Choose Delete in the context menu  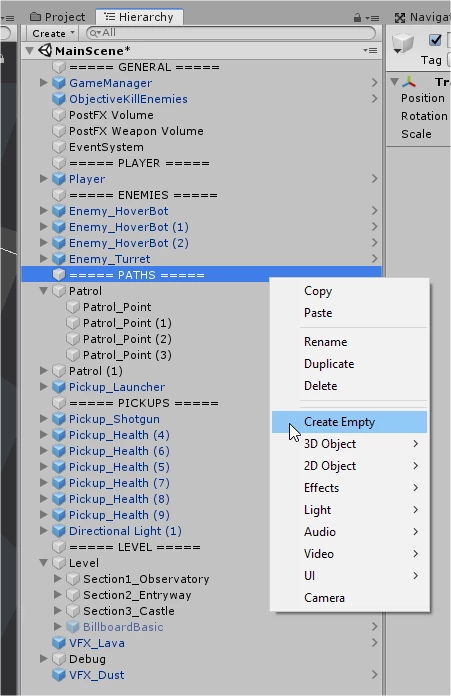pyautogui.click(x=349, y=386)
